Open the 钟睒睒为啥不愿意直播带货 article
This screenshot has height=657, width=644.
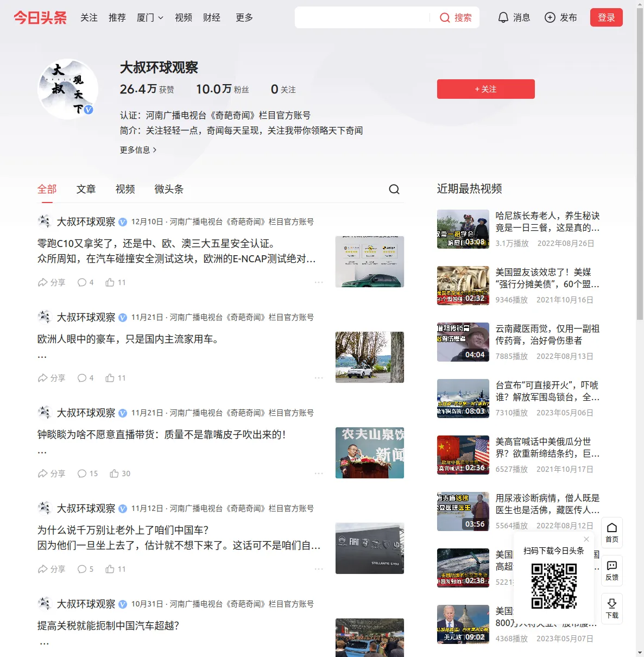(x=161, y=434)
